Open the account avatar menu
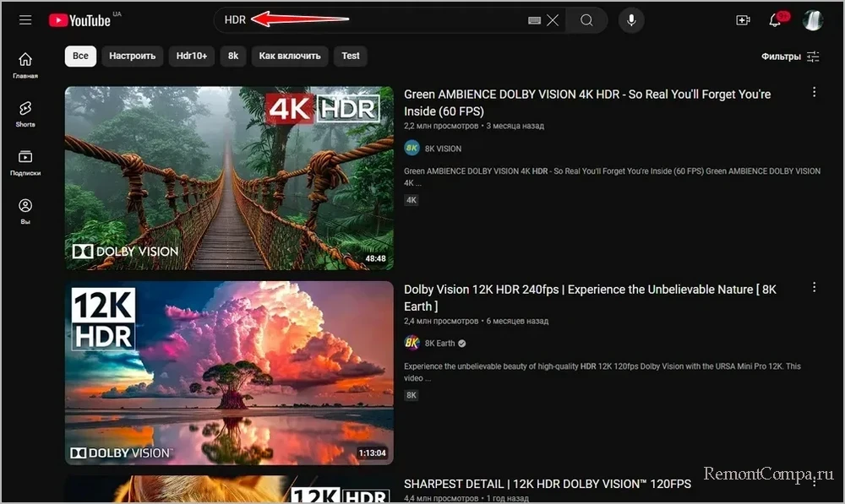845x504 pixels. pyautogui.click(x=812, y=20)
